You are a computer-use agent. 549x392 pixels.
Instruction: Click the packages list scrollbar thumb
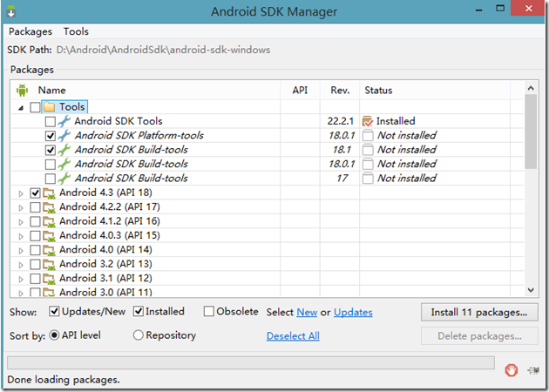tap(531, 132)
